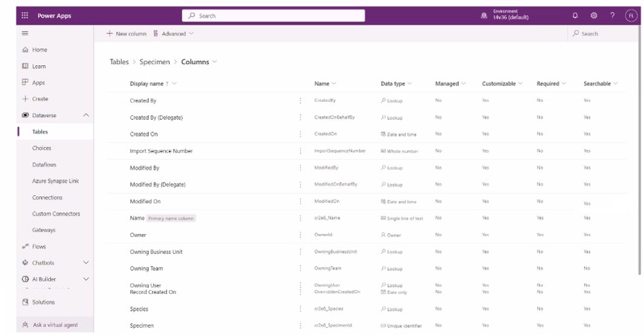This screenshot has height=335, width=644.
Task: Open more options for Species row
Action: [300, 309]
